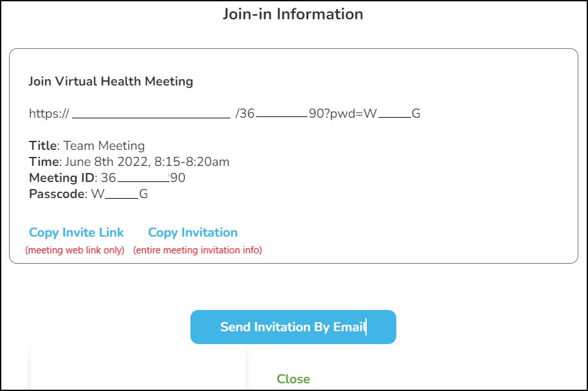Close the Join-in Information dialog
588x391 pixels.
pos(293,379)
